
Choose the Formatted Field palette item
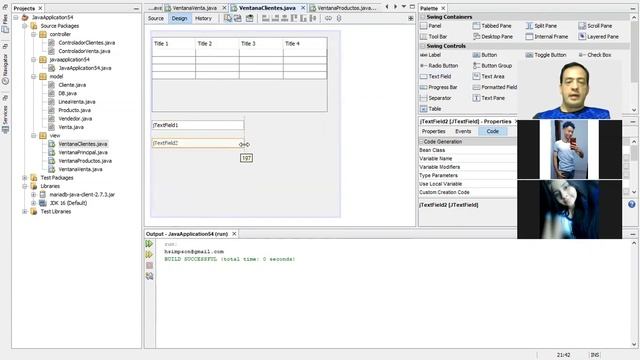pos(495,87)
